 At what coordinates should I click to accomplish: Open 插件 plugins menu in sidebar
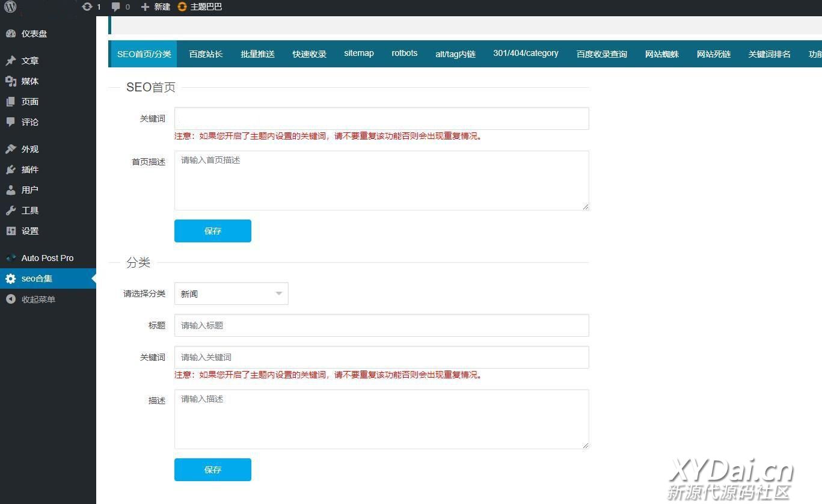(30, 170)
